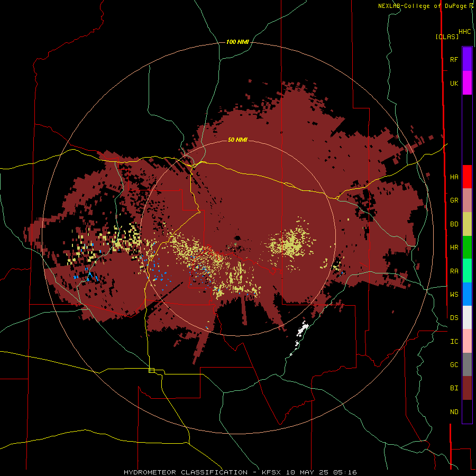
Task: Click the 100 NMI range ring label
Action: 237,42
